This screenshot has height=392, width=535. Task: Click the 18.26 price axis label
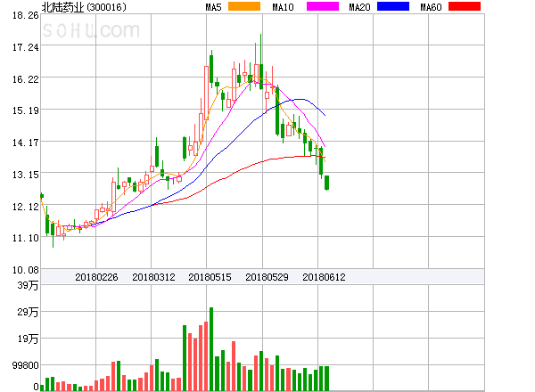[25, 15]
